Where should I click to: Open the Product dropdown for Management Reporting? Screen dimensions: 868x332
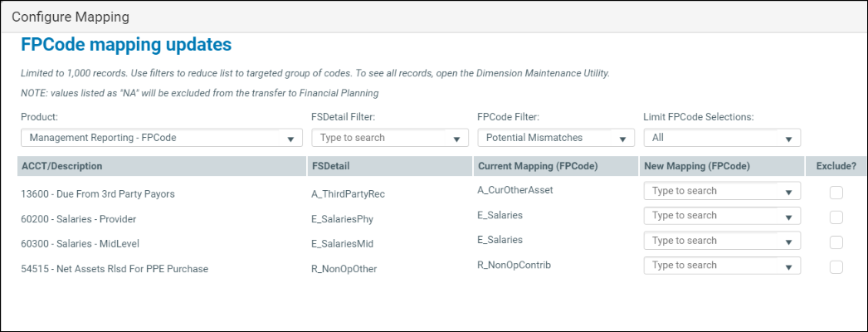tap(161, 138)
